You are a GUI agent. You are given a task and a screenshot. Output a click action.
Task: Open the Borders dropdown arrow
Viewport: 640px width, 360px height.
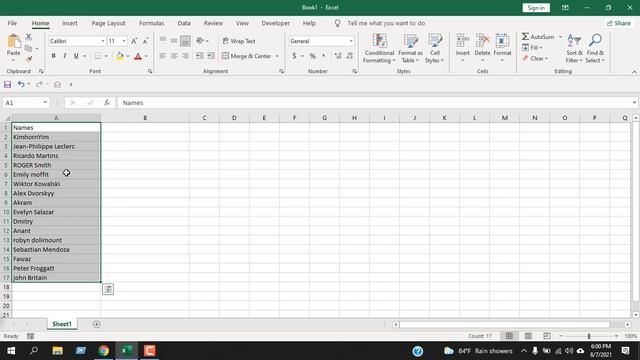(x=106, y=56)
